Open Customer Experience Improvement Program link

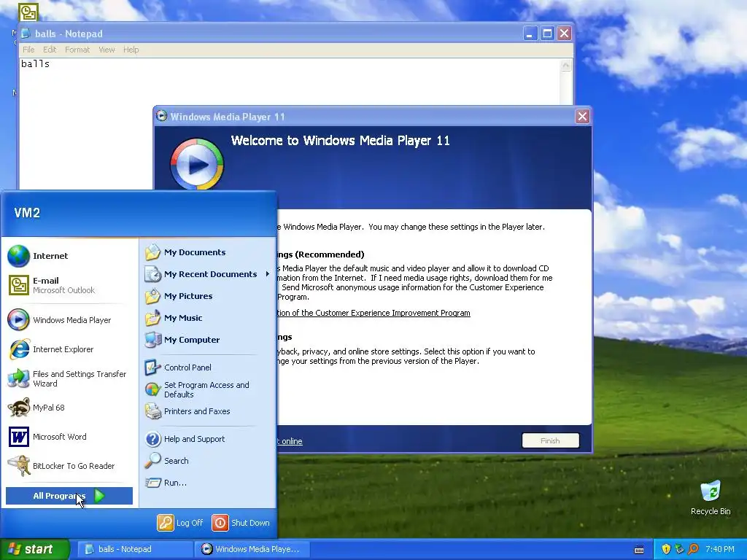374,313
